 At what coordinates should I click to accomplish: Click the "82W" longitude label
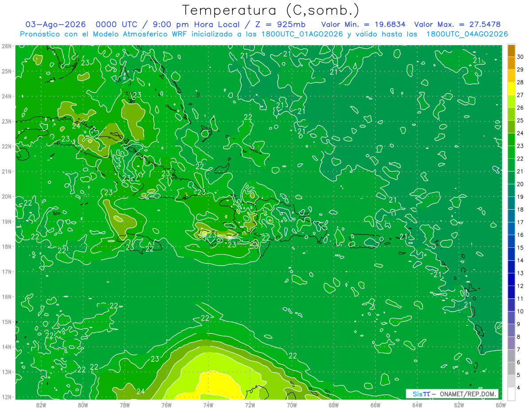41,405
